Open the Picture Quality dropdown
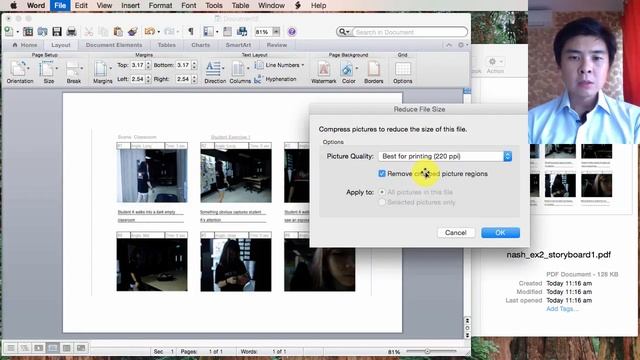The height and width of the screenshot is (360, 640). (x=445, y=156)
